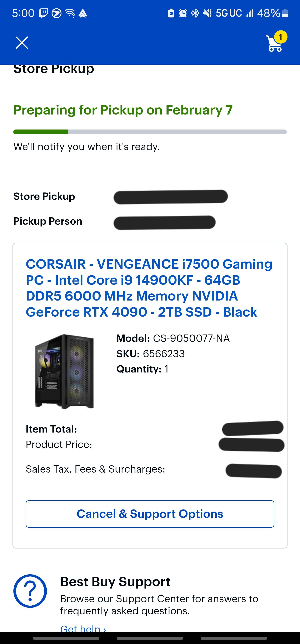The height and width of the screenshot is (644, 300).
Task: Tap the Get help link
Action: pos(83,628)
